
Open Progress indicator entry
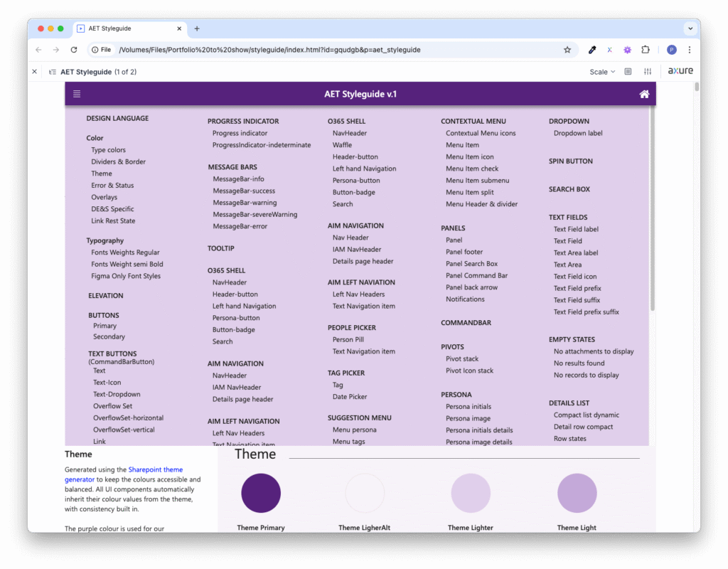pyautogui.click(x=240, y=133)
